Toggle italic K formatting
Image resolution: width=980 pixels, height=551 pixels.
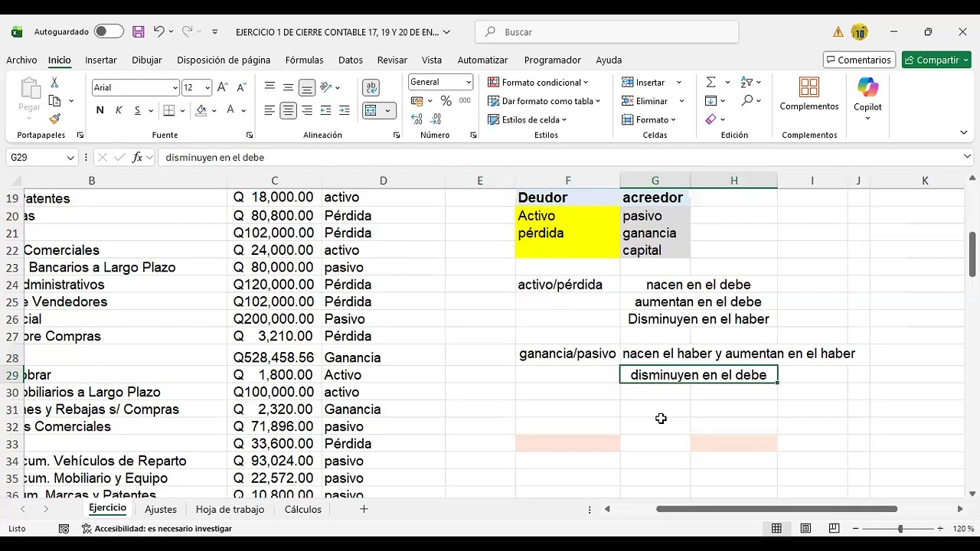tap(119, 110)
